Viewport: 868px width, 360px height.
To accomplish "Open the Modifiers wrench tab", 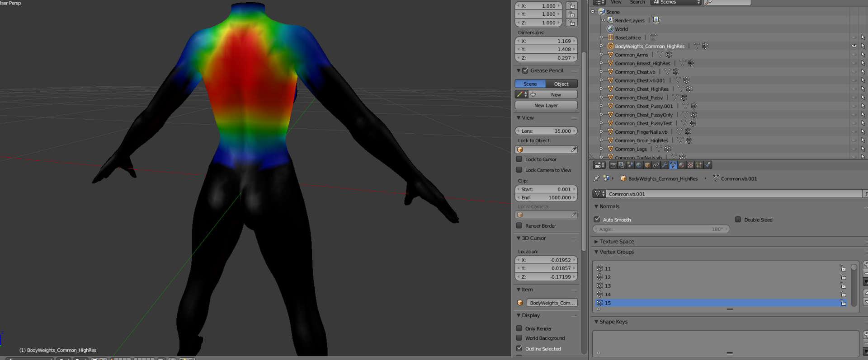I will point(665,165).
